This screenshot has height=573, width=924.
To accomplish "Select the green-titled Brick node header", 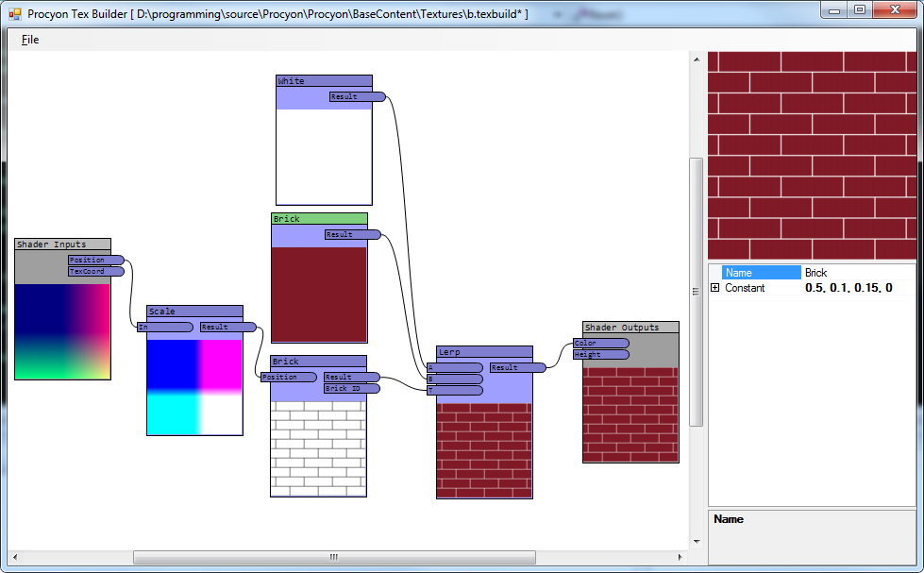I will pyautogui.click(x=319, y=219).
